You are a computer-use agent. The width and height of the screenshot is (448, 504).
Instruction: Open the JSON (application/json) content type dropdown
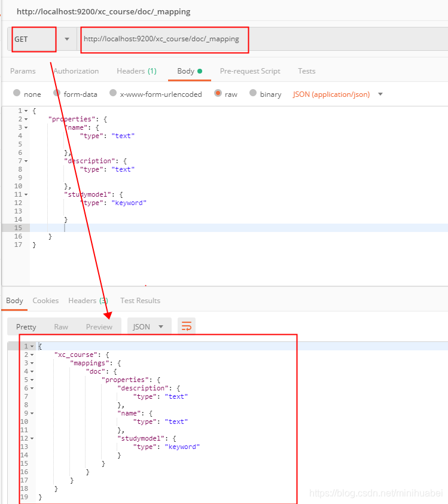[338, 94]
